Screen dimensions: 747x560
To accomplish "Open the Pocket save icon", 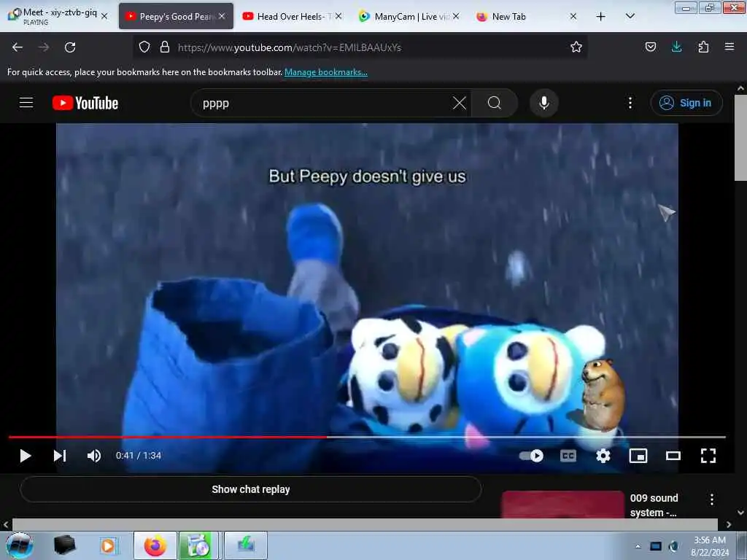I will tap(650, 47).
